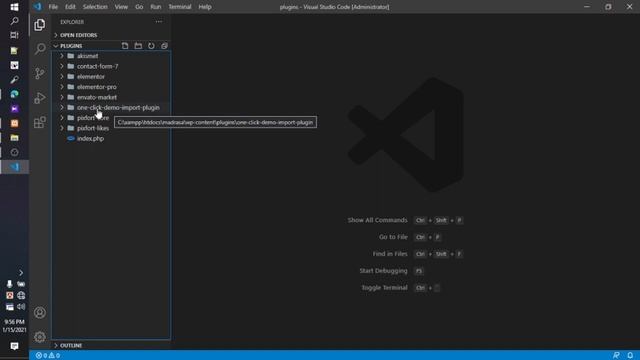Open Windows Task View
Viewport: 640px width, 360px height.
14,35
